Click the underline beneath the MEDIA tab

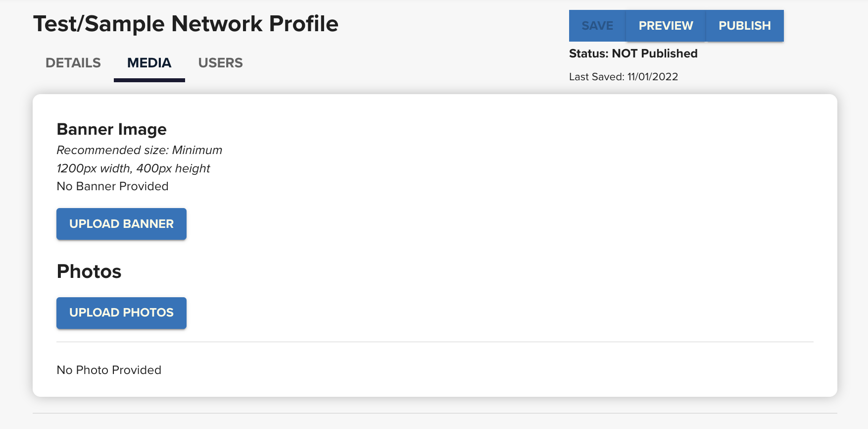pyautogui.click(x=149, y=80)
